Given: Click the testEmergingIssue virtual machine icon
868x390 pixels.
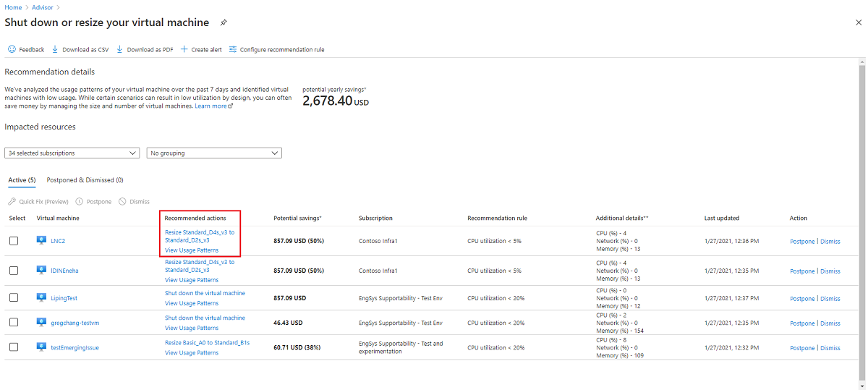Looking at the screenshot, I should pos(41,347).
